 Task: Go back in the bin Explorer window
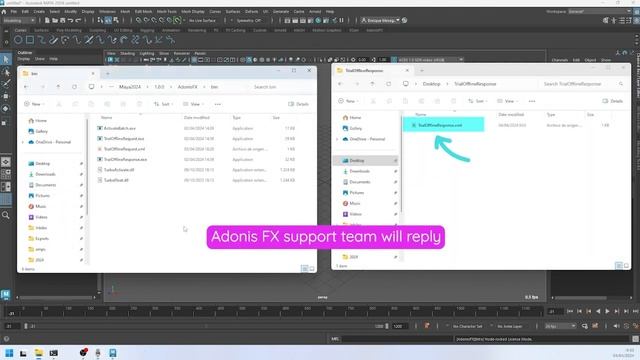tap(26, 87)
